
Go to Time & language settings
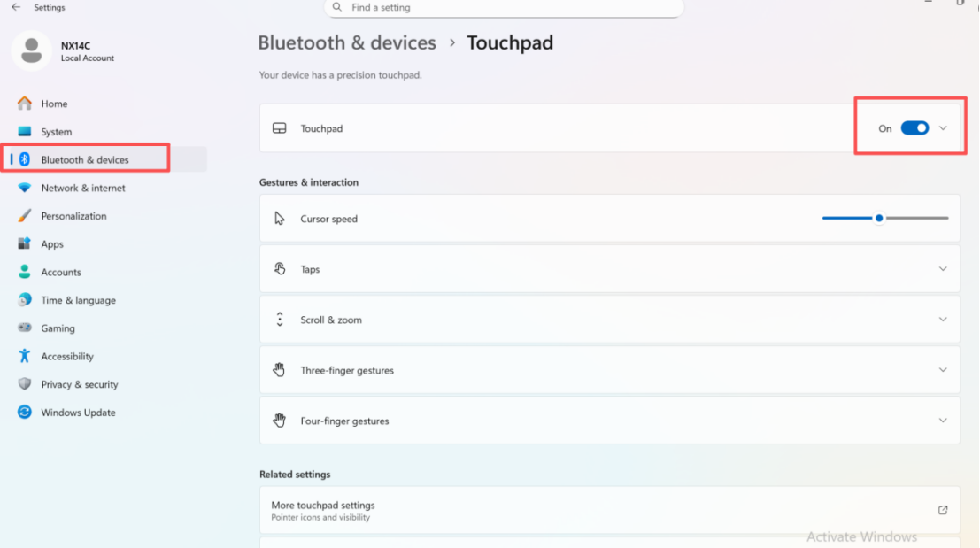(x=78, y=300)
